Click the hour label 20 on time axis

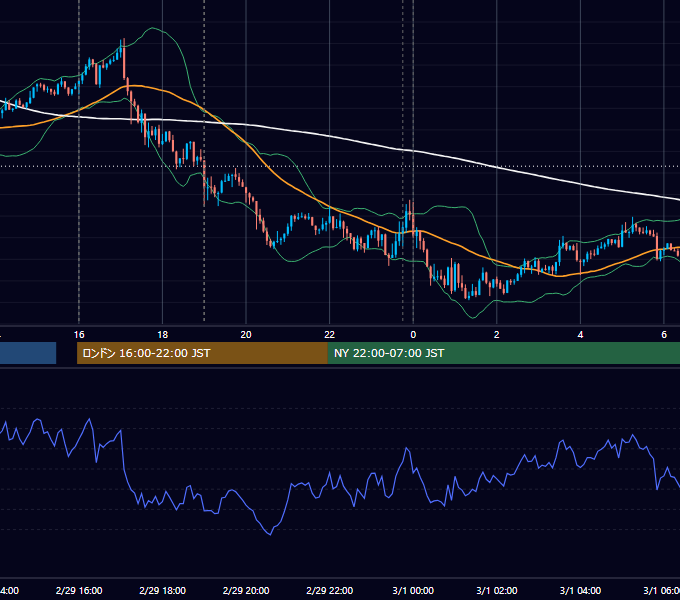coord(246,335)
